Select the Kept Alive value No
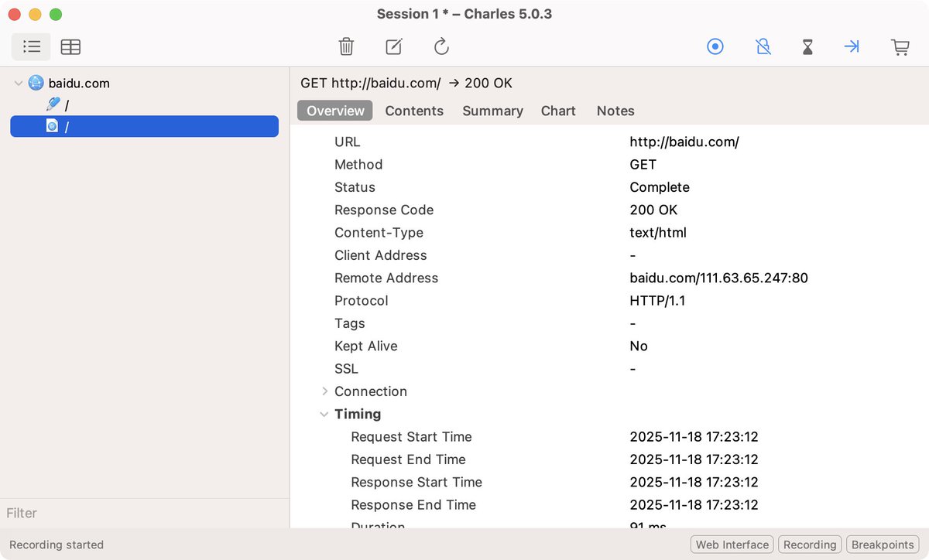 click(639, 346)
